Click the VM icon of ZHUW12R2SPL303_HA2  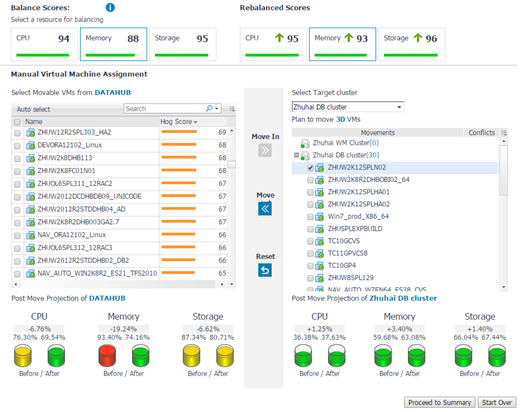(x=31, y=133)
